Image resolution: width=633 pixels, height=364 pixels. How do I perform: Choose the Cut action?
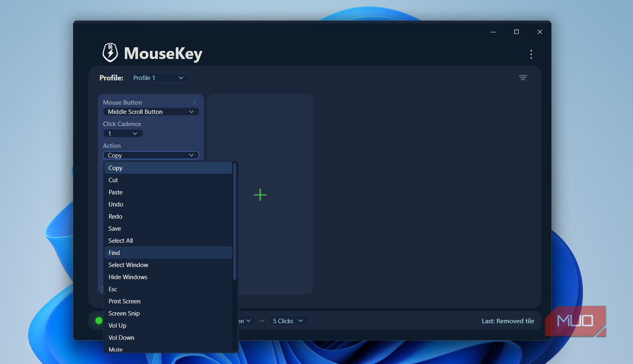[x=168, y=180]
